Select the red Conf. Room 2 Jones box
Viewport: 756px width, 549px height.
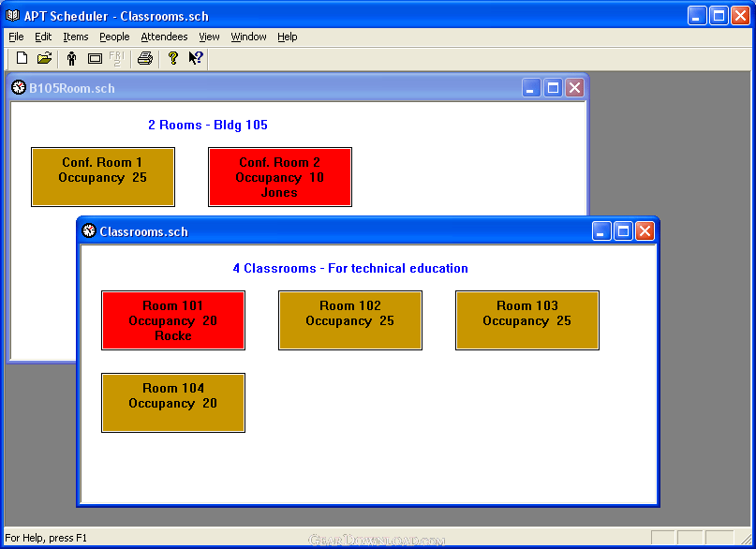pos(280,177)
